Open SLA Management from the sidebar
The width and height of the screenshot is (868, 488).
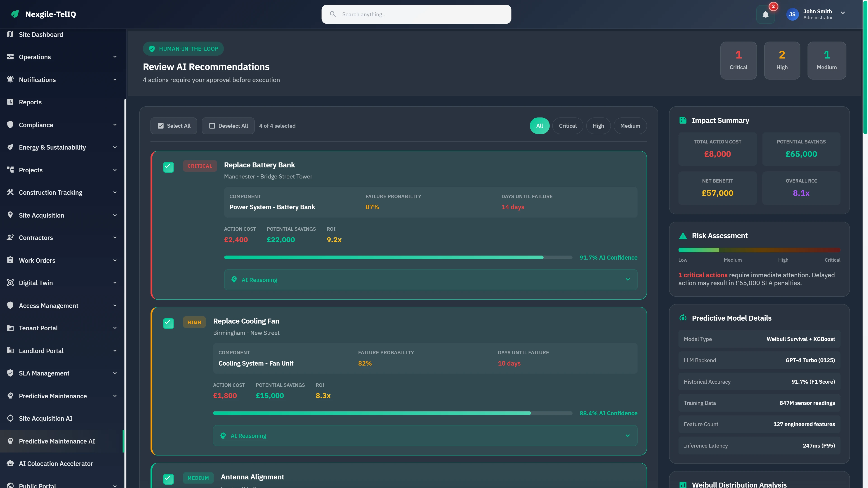[44, 373]
